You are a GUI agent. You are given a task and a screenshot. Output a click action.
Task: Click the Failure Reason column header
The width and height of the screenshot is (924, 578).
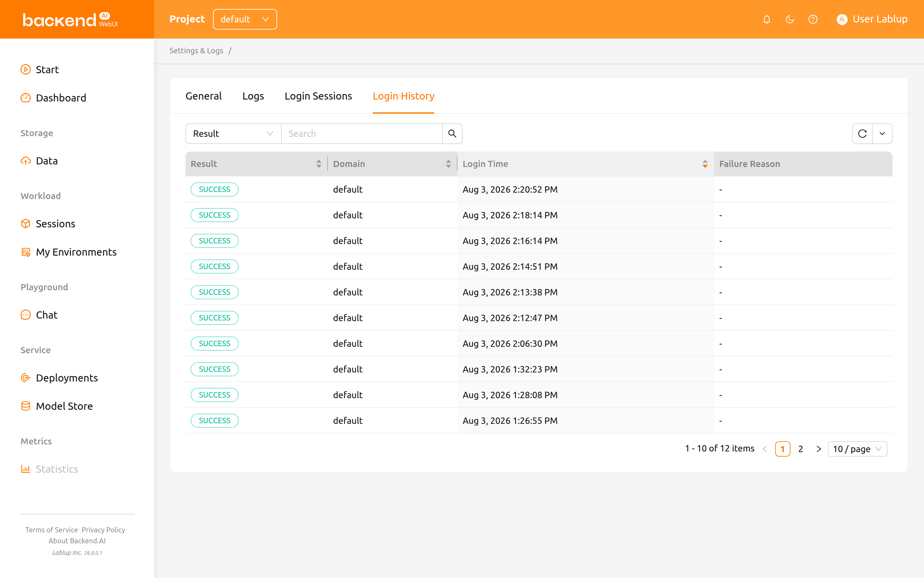tap(749, 164)
